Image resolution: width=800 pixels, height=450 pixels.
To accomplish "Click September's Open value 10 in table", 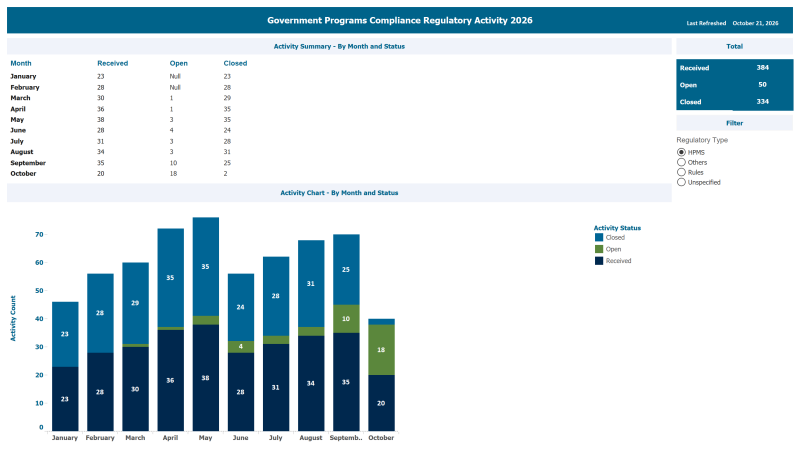I will click(x=173, y=163).
